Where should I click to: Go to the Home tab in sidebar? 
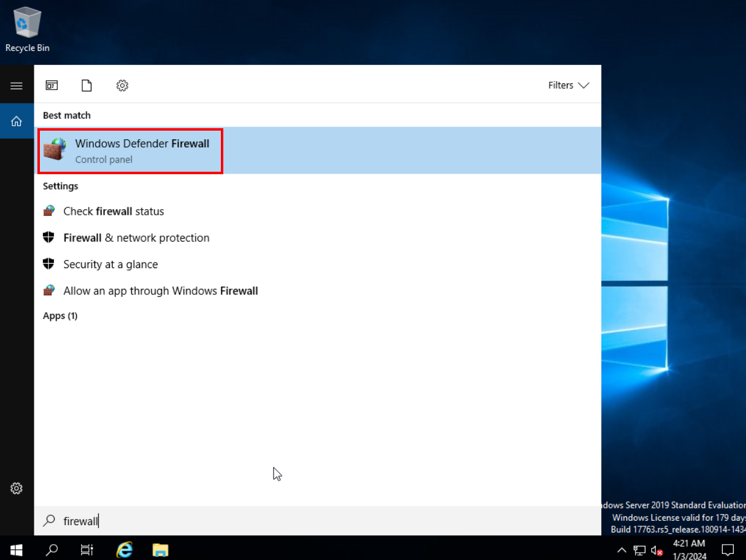pyautogui.click(x=17, y=121)
